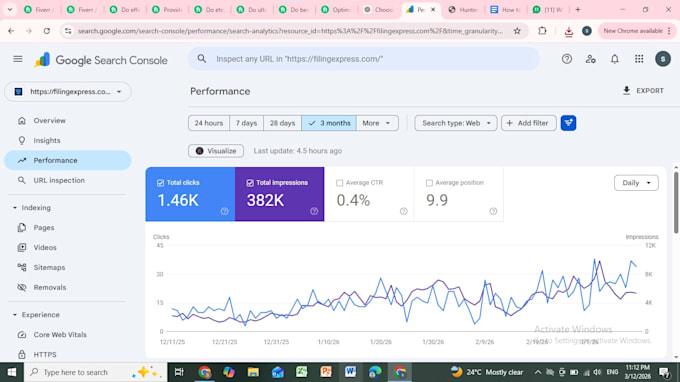Screen dimensions: 680x382
Task: Open Task View on taskbar
Action: point(179,372)
